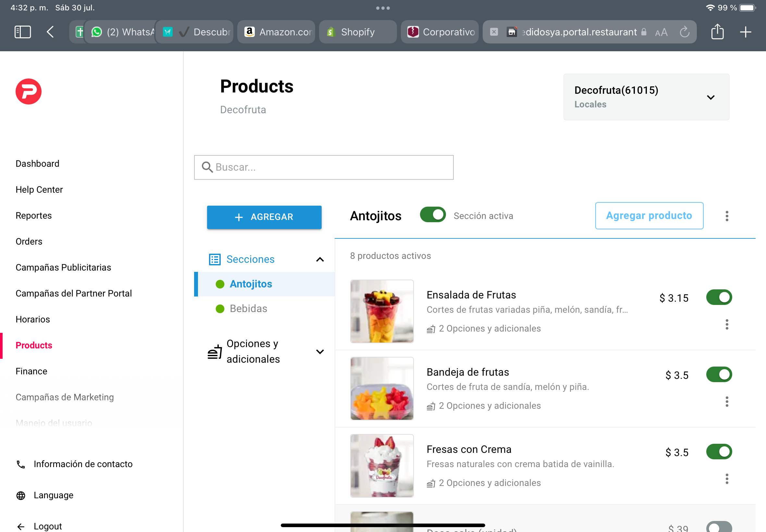Disable the Fresas con Crema product toggle

(719, 452)
